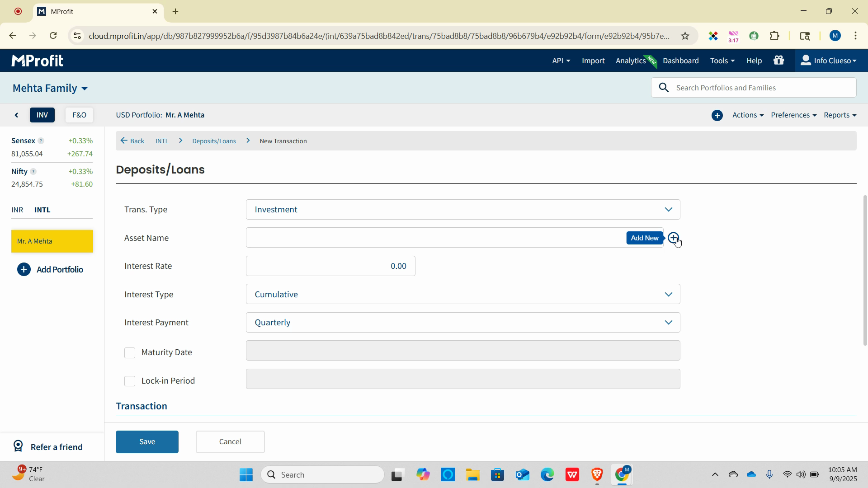Click the Interest Rate input field
Screen dimensions: 868x488
pos(330,266)
